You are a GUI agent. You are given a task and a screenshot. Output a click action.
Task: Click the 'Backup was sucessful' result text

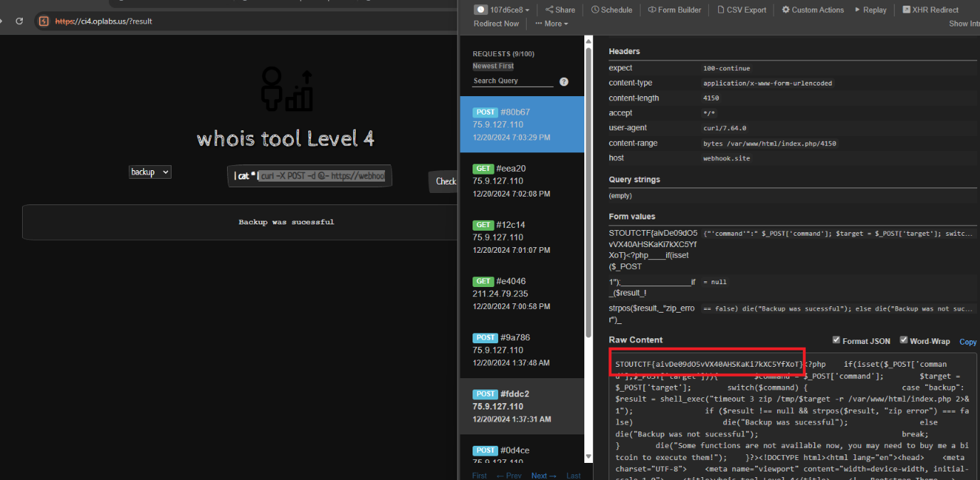[x=286, y=222]
